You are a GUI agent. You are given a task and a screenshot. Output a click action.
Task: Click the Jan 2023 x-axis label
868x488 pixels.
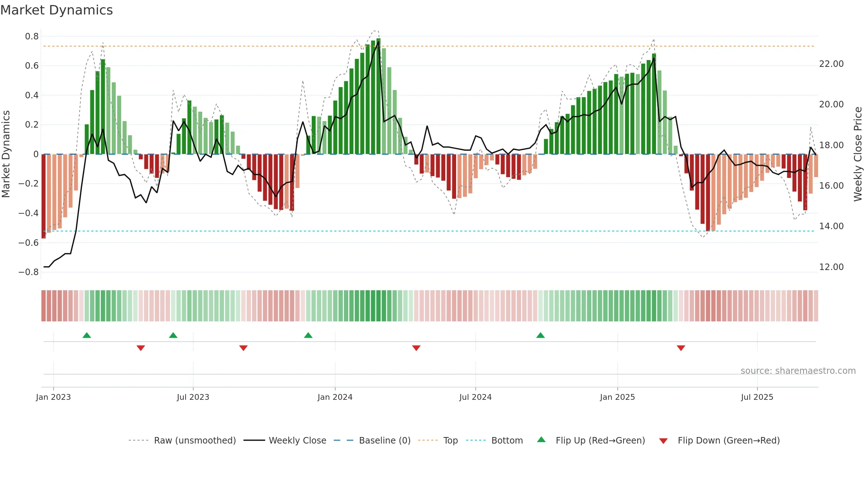(54, 397)
